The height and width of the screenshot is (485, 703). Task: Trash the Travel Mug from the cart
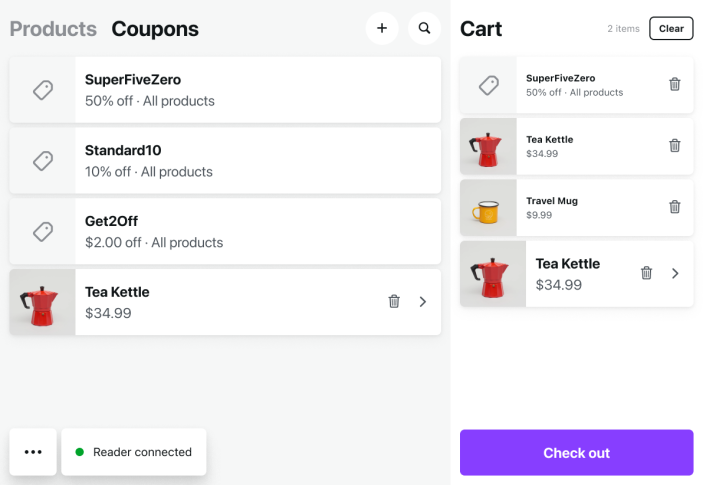pyautogui.click(x=675, y=207)
